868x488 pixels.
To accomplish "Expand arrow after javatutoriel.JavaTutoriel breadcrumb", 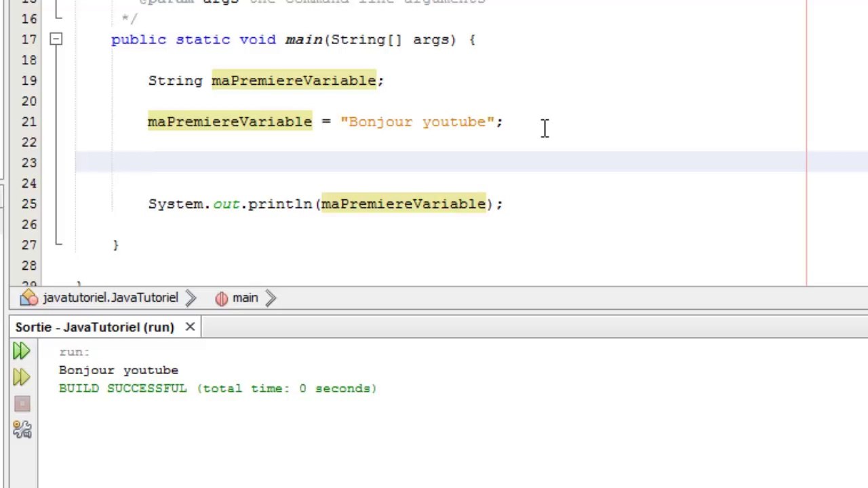I will (191, 298).
